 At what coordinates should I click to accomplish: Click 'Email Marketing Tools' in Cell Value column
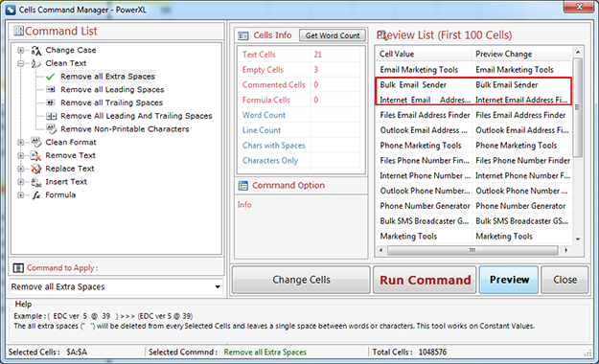[419, 70]
